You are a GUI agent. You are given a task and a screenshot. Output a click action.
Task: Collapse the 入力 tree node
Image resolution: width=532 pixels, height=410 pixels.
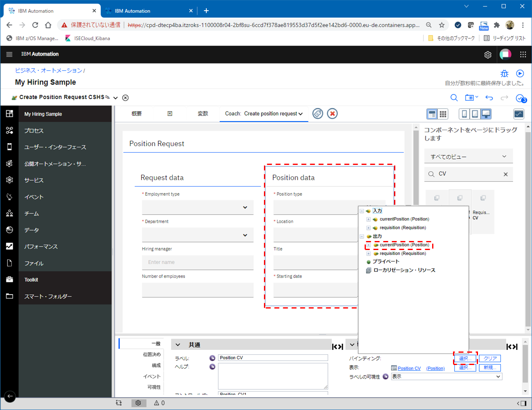click(x=362, y=211)
